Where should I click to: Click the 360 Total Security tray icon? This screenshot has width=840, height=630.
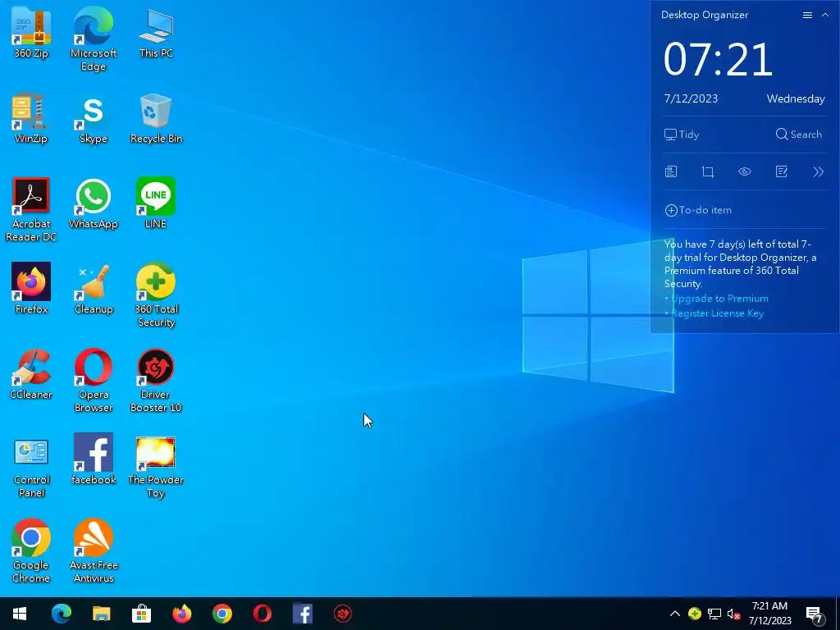click(694, 614)
